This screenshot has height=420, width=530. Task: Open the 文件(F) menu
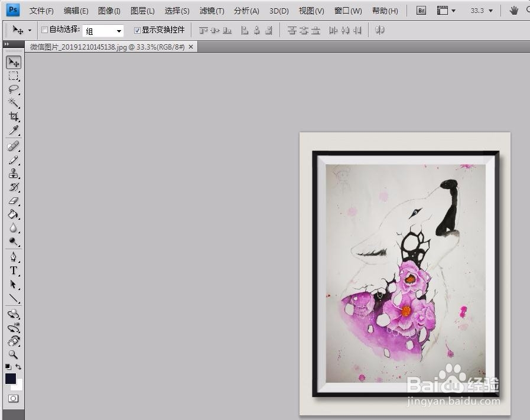pos(41,11)
